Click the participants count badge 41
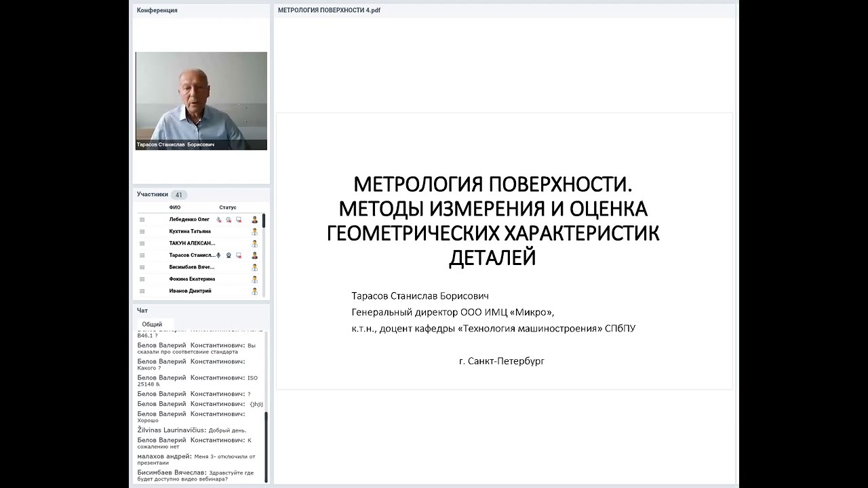This screenshot has width=868, height=488. click(x=178, y=195)
